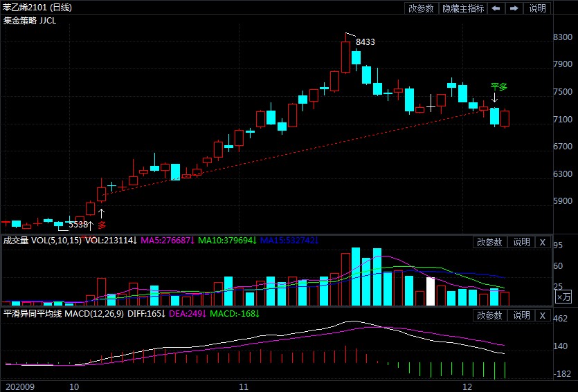578x392 pixels.
Task: Click the left arrow navigation icon
Action: [496, 8]
